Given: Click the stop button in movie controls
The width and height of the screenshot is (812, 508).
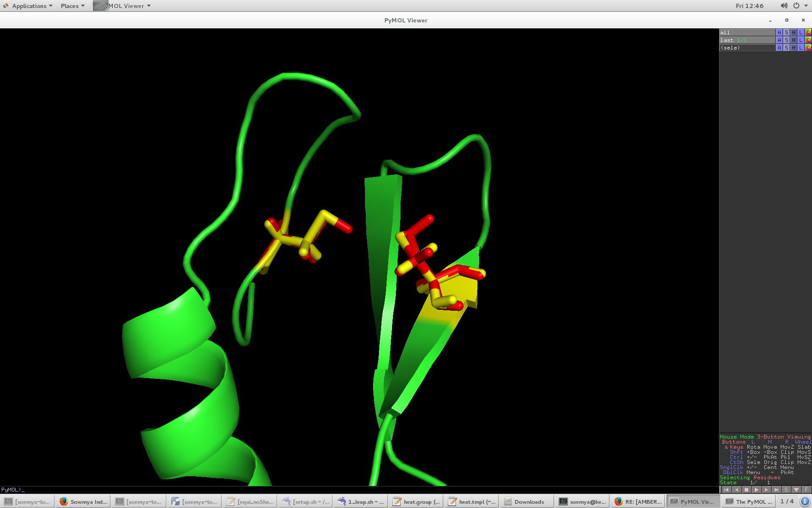Looking at the screenshot, I should [746, 490].
